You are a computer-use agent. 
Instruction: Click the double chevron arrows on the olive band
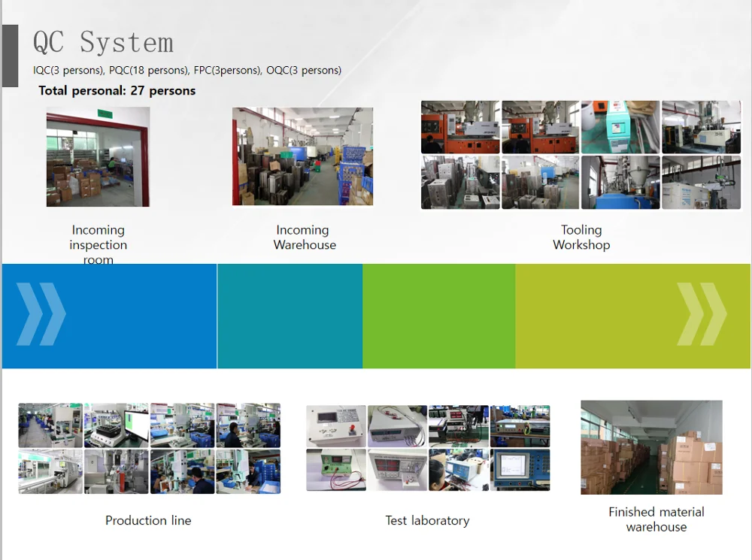point(701,314)
